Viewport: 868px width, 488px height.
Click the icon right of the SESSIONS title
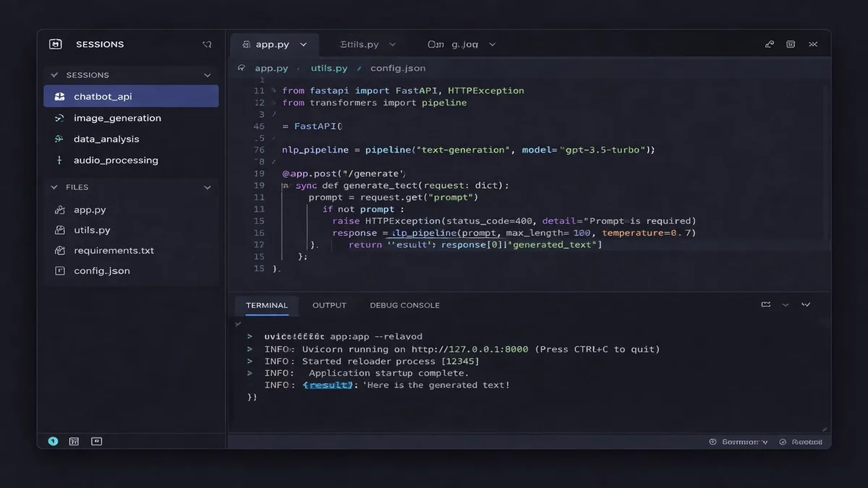point(207,44)
